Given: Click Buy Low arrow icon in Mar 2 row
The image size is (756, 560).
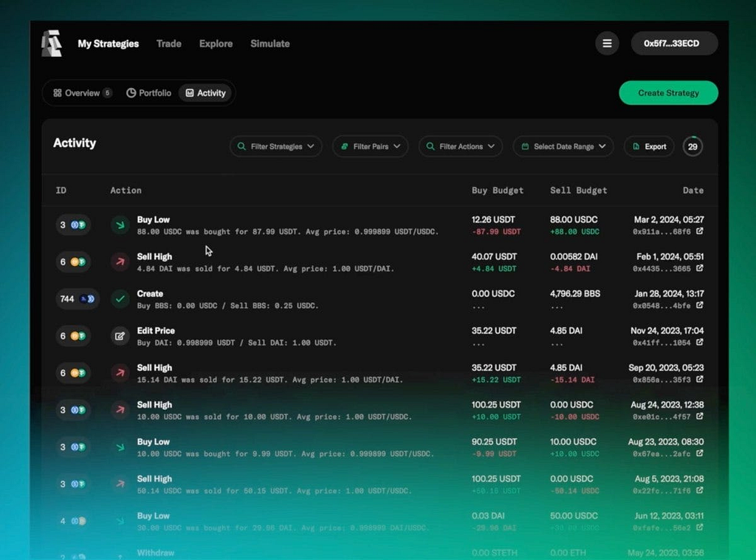Looking at the screenshot, I should (x=120, y=225).
